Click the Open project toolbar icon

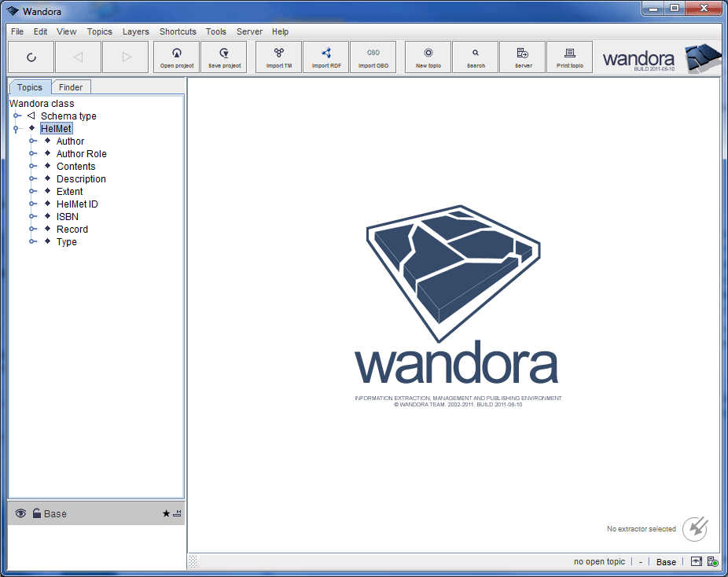point(177,57)
